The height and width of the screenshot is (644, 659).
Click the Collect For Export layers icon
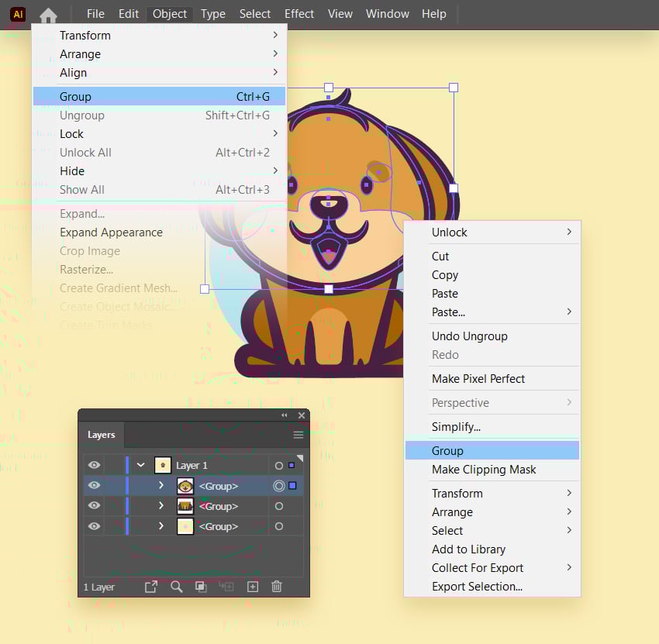coord(151,587)
